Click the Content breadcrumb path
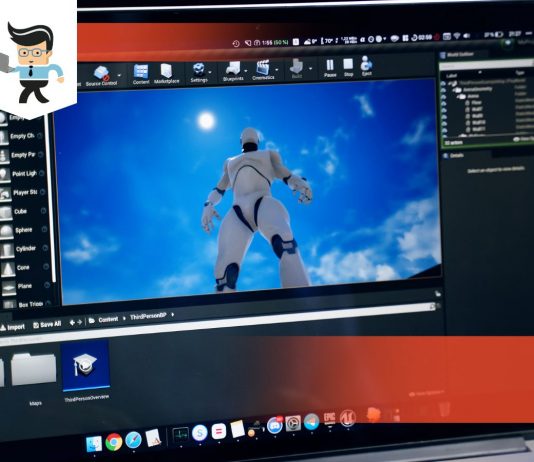Screen dimensions: 534x462 point(108,320)
